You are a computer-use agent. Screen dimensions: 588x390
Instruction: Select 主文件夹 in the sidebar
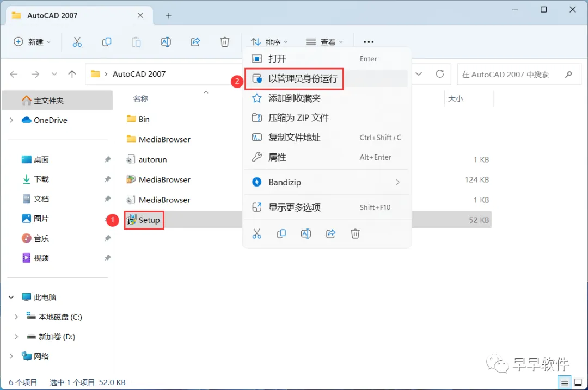[57, 101]
